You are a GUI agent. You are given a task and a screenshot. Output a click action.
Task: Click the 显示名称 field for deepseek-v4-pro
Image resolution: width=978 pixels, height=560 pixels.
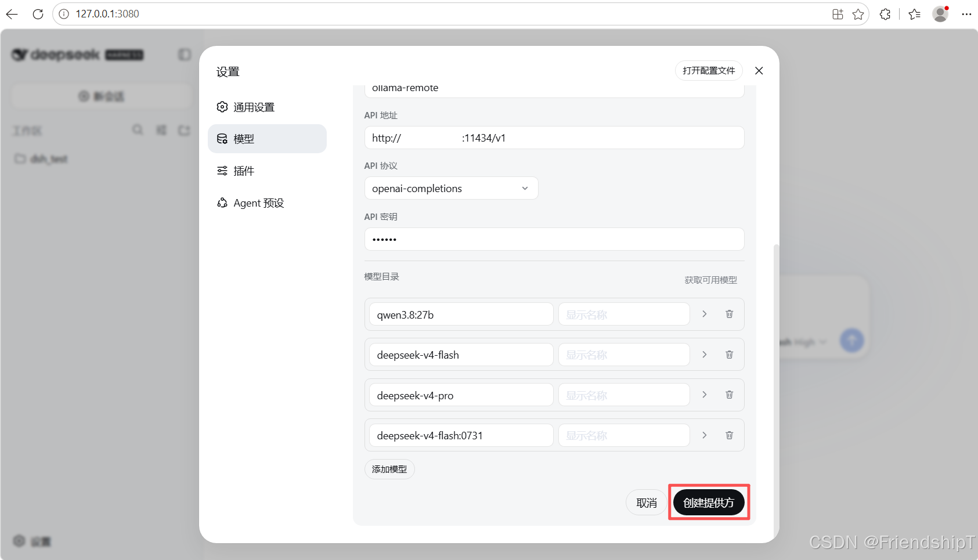624,395
